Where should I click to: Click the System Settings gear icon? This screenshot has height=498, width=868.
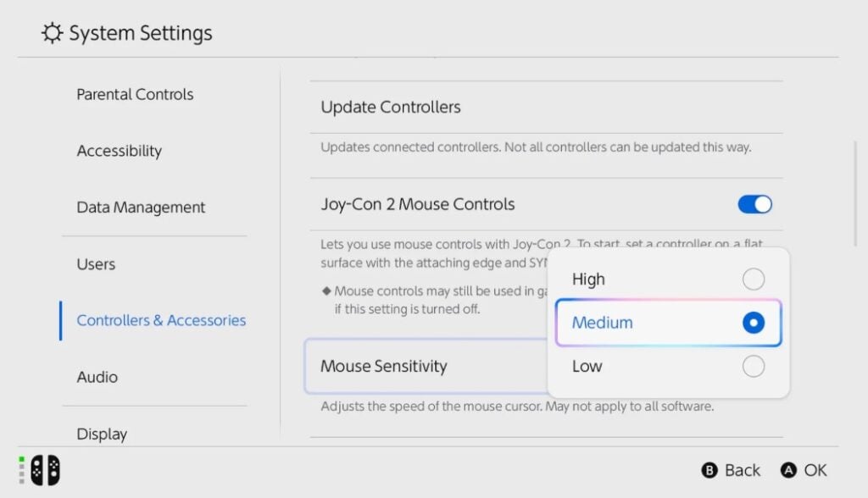(52, 34)
